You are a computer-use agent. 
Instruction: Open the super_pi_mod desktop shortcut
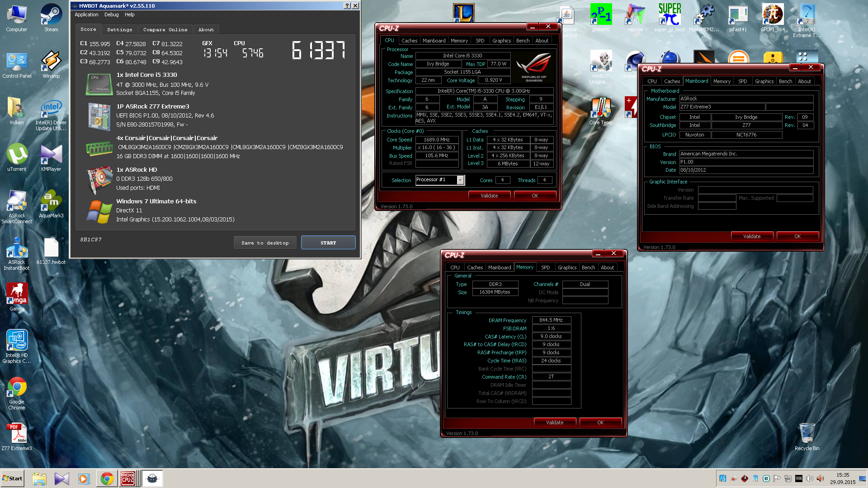click(x=670, y=18)
